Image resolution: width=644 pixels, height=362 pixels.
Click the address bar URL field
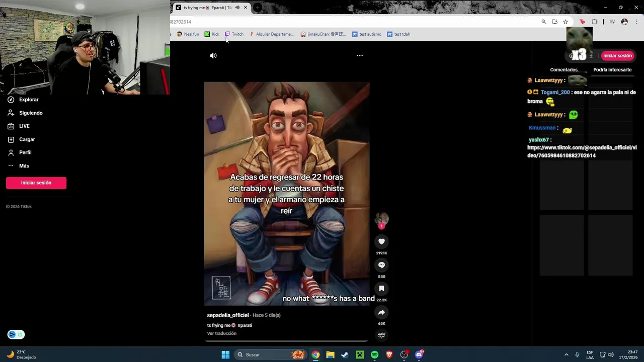point(352,22)
